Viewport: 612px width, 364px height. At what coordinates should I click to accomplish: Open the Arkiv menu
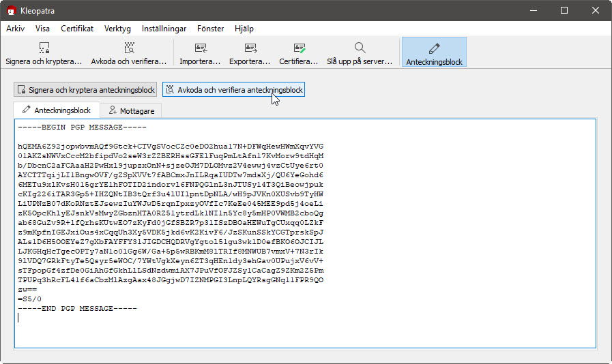15,29
